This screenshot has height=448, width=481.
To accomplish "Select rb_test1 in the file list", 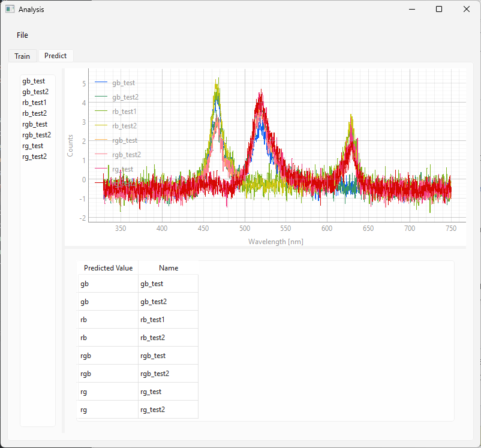I will click(x=34, y=103).
